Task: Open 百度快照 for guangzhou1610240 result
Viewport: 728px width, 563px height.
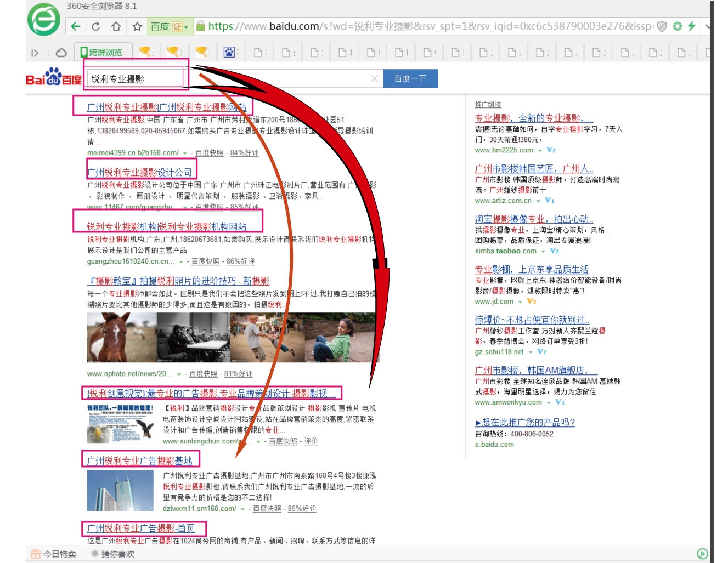Action: (205, 262)
